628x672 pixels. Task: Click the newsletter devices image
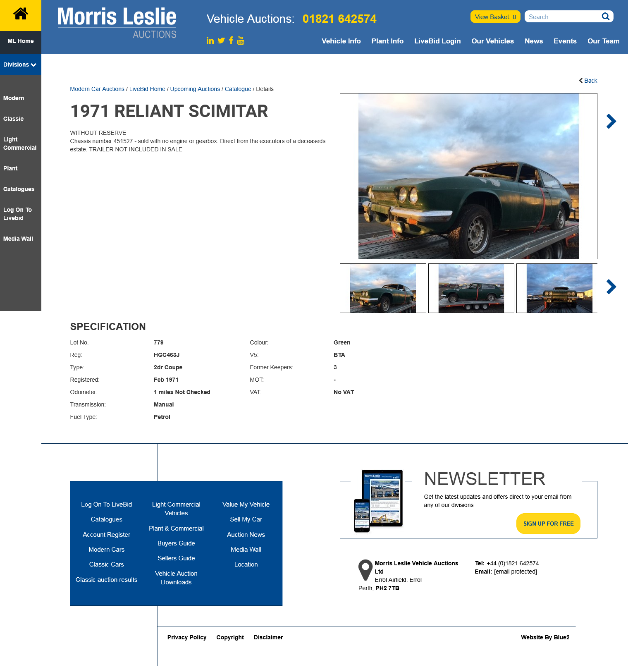pyautogui.click(x=378, y=501)
